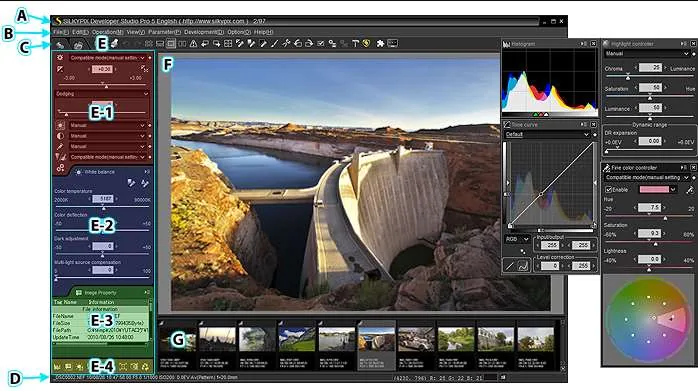Select the four-pane grid view toolbar icon

(x=228, y=44)
